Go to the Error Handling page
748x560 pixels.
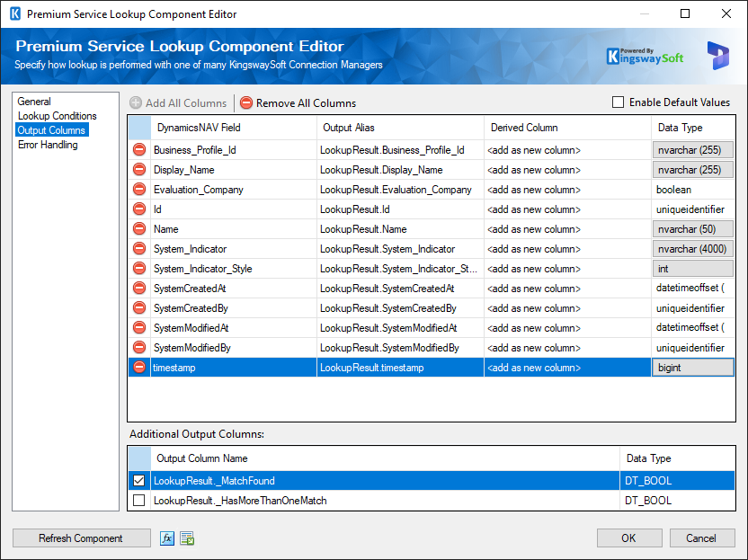point(48,145)
